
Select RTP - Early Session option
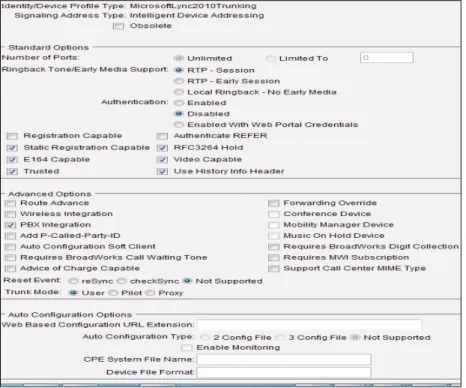(179, 81)
